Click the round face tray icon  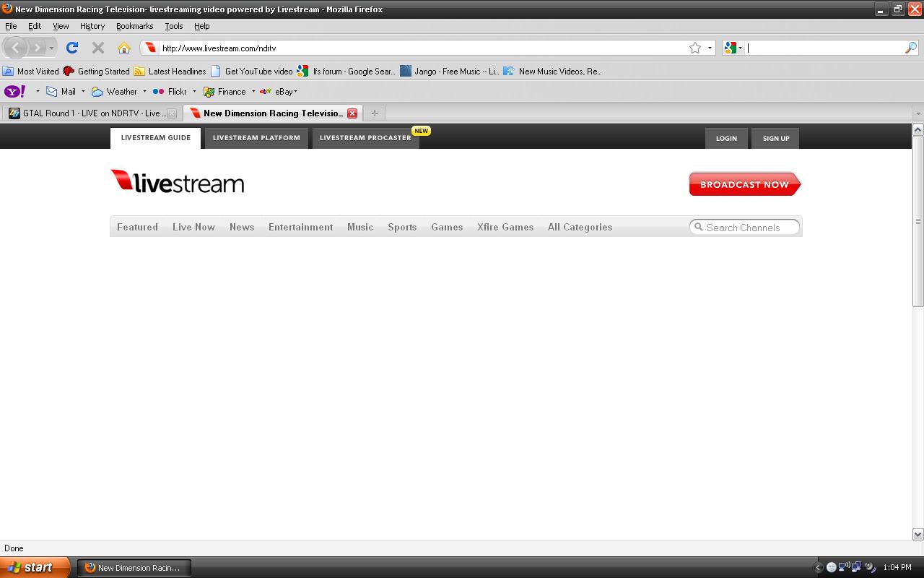coord(831,567)
